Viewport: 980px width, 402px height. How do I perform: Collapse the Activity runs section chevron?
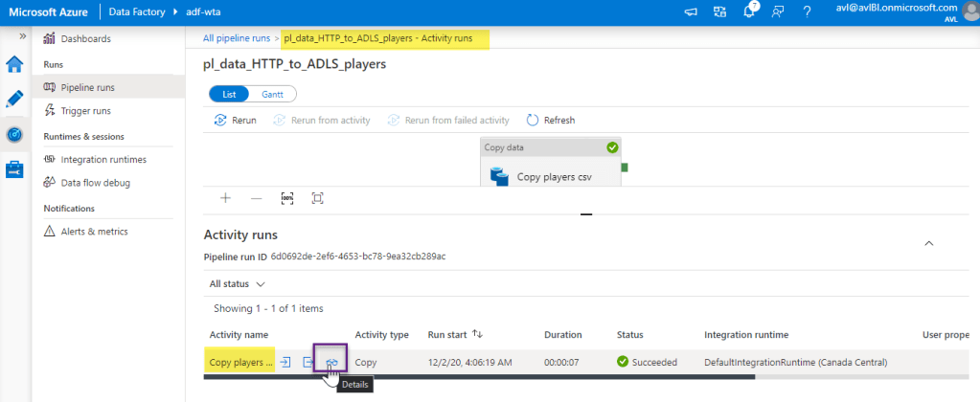tap(928, 244)
